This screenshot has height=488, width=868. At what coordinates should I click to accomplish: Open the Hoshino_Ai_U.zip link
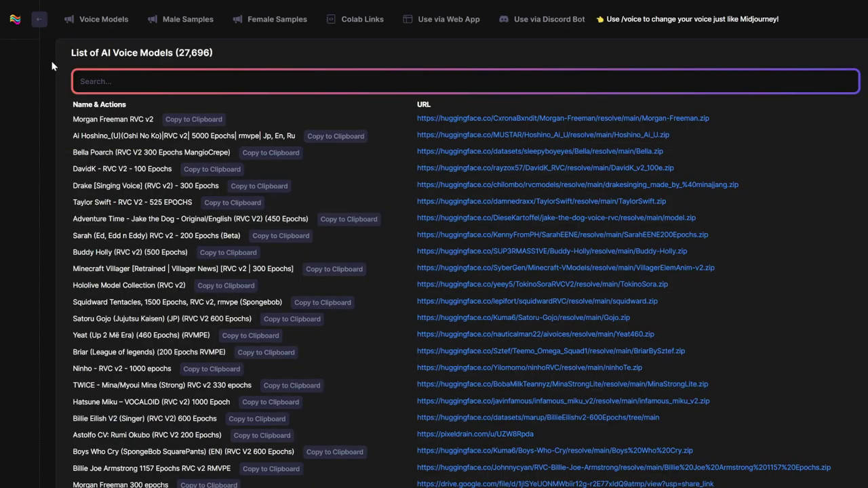(543, 135)
